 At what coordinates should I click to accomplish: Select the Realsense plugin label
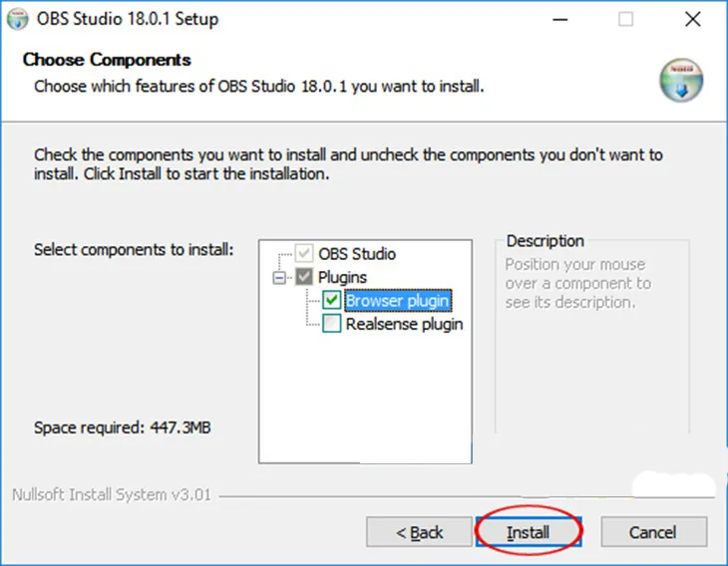tap(404, 324)
